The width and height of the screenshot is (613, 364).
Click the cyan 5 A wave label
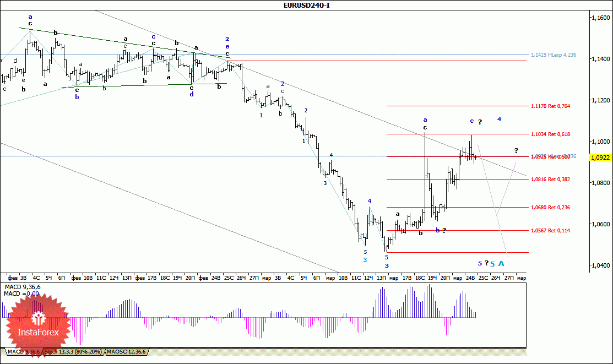point(497,264)
